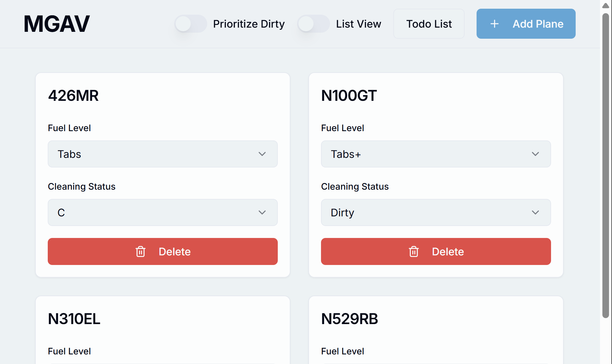Open the Cleaning Status dropdown showing C
This screenshot has width=612, height=364.
click(x=162, y=212)
